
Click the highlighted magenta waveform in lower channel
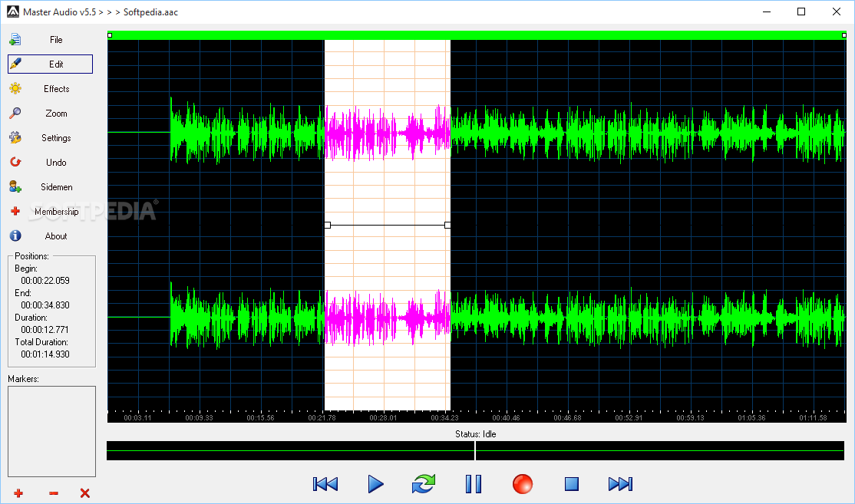coord(387,317)
